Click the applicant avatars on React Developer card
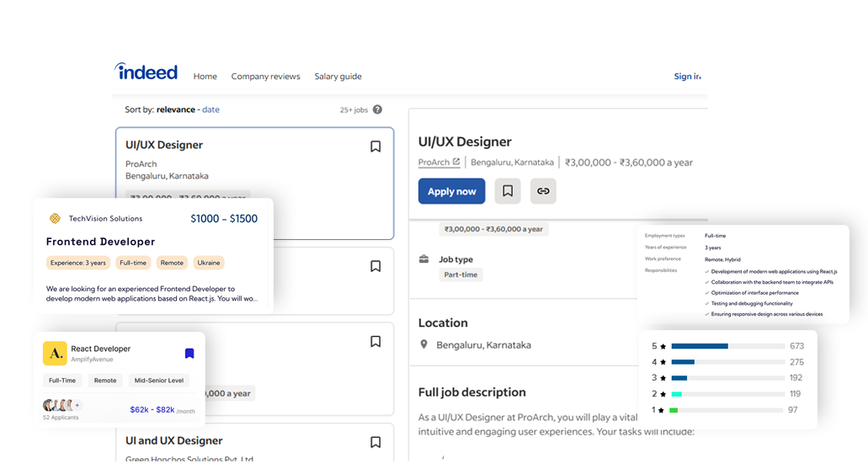Viewport: 868px width, 469px height. pos(60,405)
